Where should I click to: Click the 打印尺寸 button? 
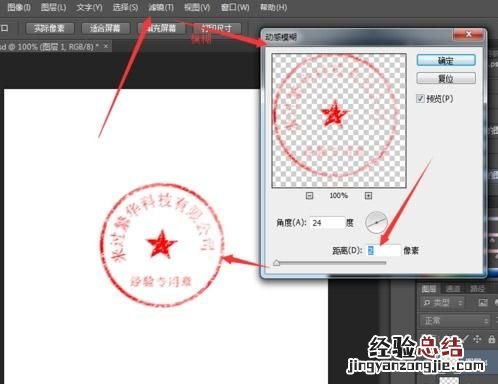point(217,28)
